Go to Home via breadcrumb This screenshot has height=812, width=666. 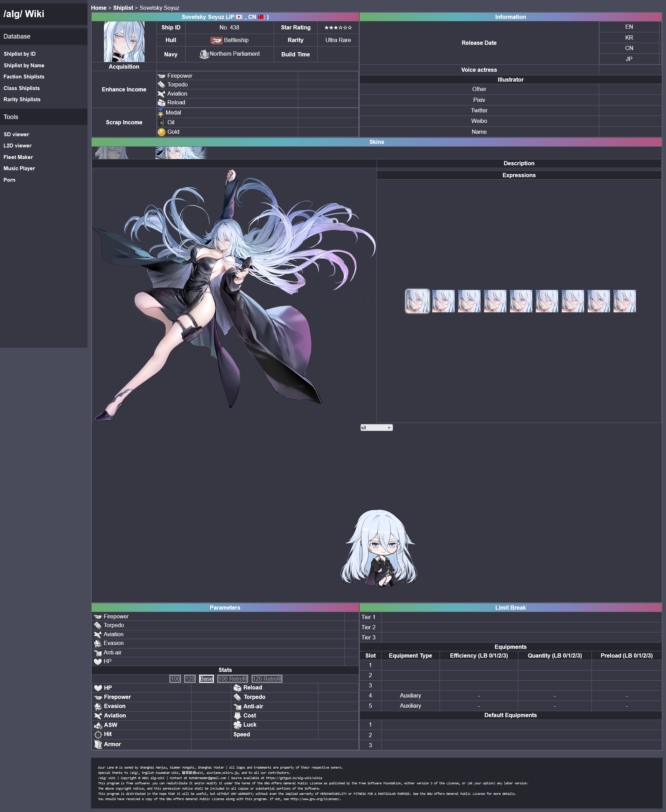point(99,8)
